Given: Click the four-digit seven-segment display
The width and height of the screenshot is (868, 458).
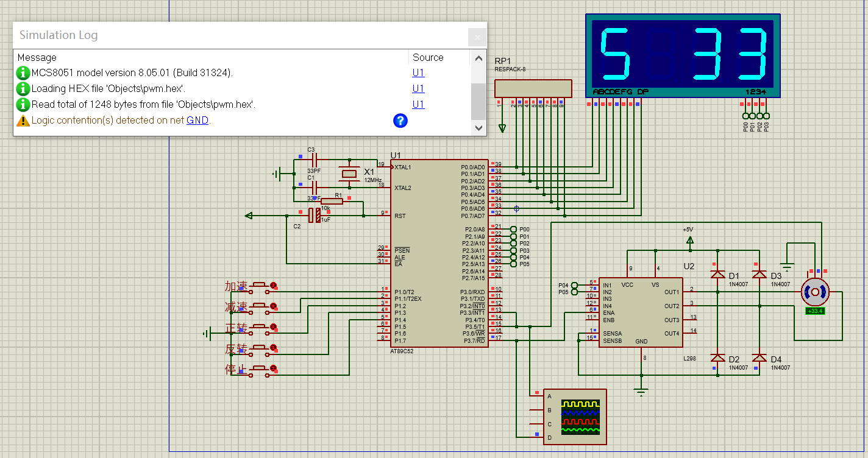Looking at the screenshot, I should pos(683,55).
